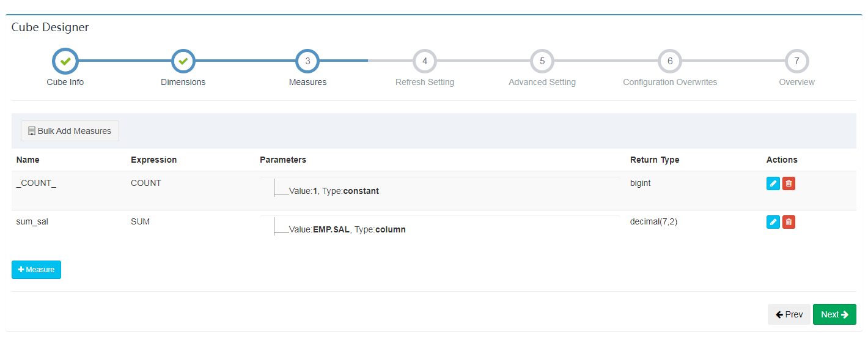Click the Configuration Overwrites step label

click(x=670, y=82)
